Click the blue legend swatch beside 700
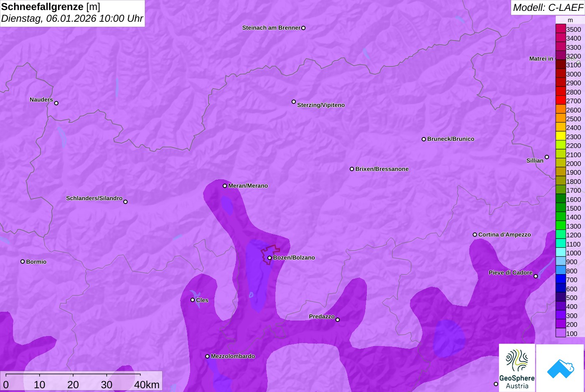This screenshot has height=392, width=585. [x=561, y=279]
